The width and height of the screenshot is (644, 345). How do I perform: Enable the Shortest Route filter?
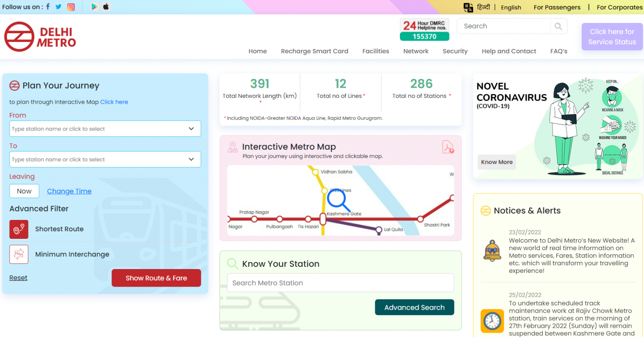point(19,229)
